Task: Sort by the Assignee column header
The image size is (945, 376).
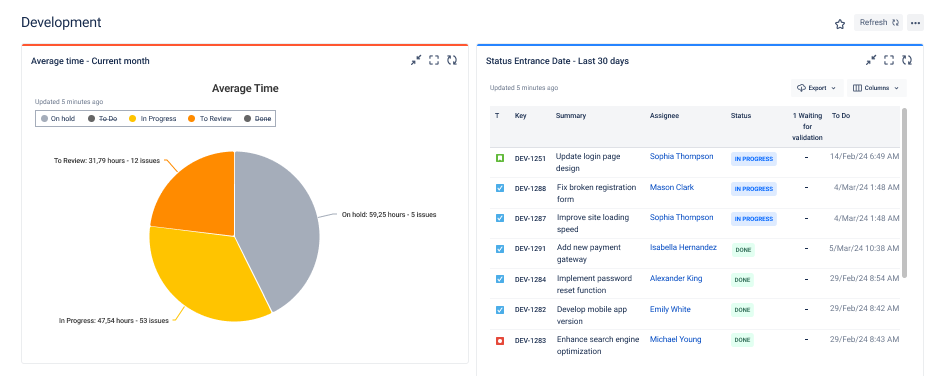Action: tap(664, 116)
